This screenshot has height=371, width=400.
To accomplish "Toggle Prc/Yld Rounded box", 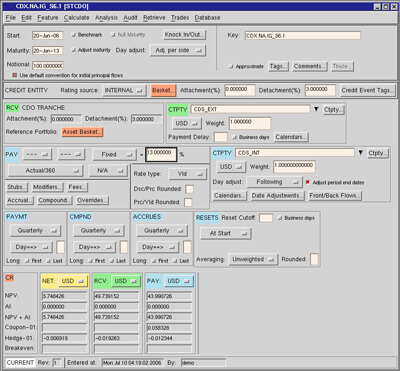I will pyautogui.click(x=188, y=202).
